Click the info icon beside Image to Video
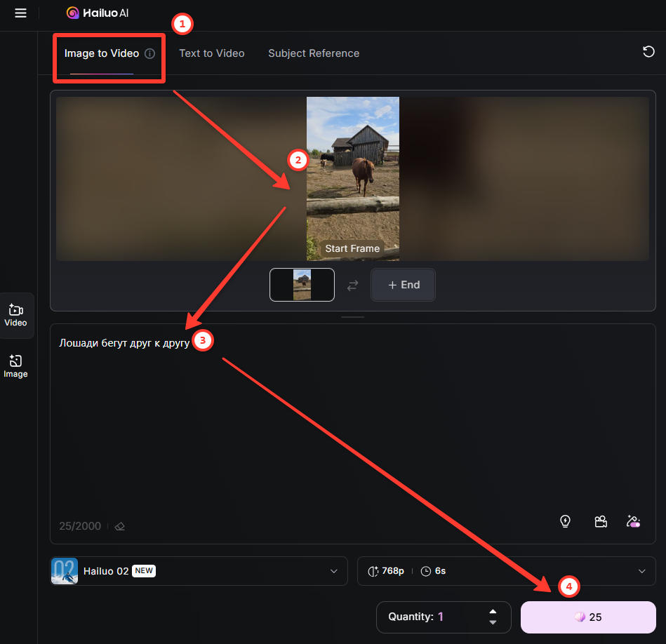The image size is (666, 644). 149,53
